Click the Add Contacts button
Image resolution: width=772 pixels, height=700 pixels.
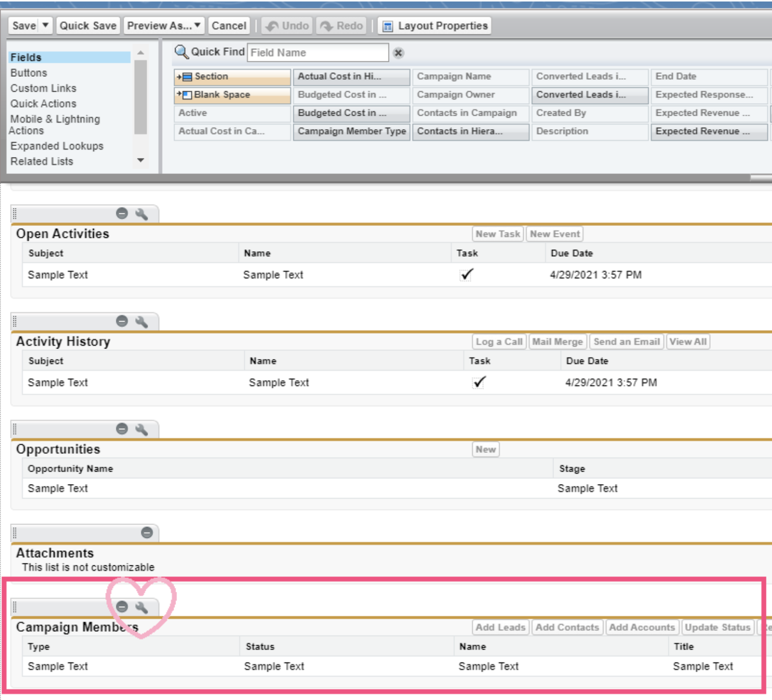567,627
